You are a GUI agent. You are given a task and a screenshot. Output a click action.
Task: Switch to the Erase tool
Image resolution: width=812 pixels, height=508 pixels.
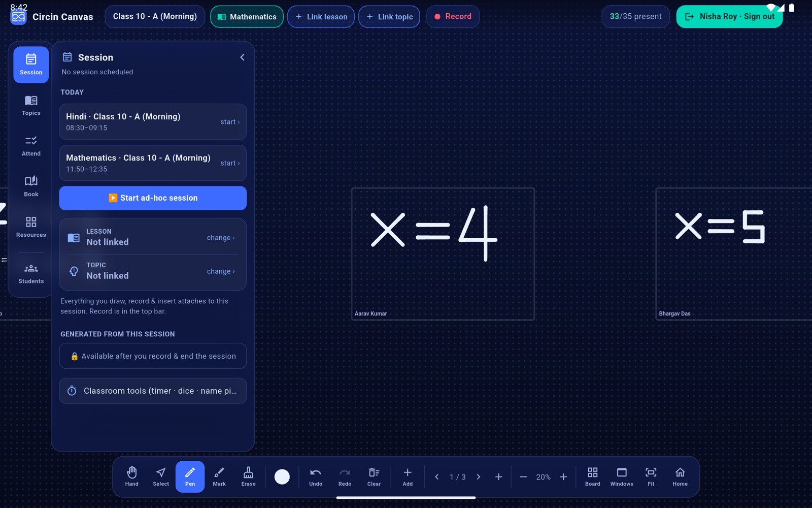[248, 477]
